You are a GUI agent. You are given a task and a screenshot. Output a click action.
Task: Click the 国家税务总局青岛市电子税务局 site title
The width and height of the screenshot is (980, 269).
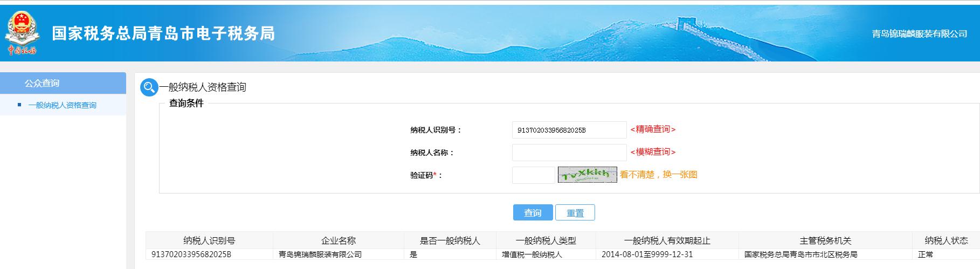(163, 33)
